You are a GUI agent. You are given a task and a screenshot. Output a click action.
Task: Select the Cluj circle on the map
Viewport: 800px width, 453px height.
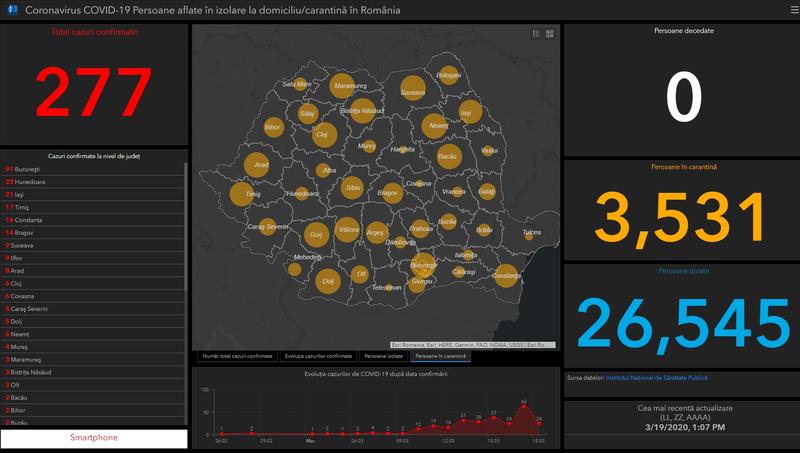(321, 133)
